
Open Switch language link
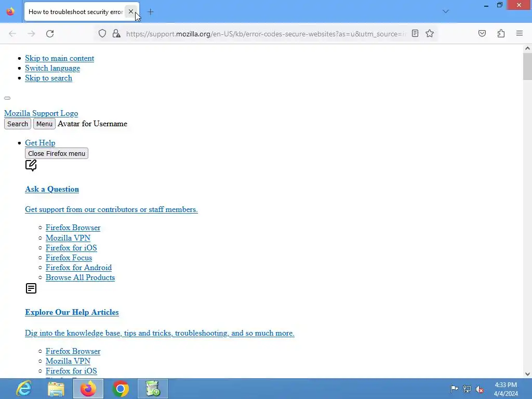tap(52, 68)
